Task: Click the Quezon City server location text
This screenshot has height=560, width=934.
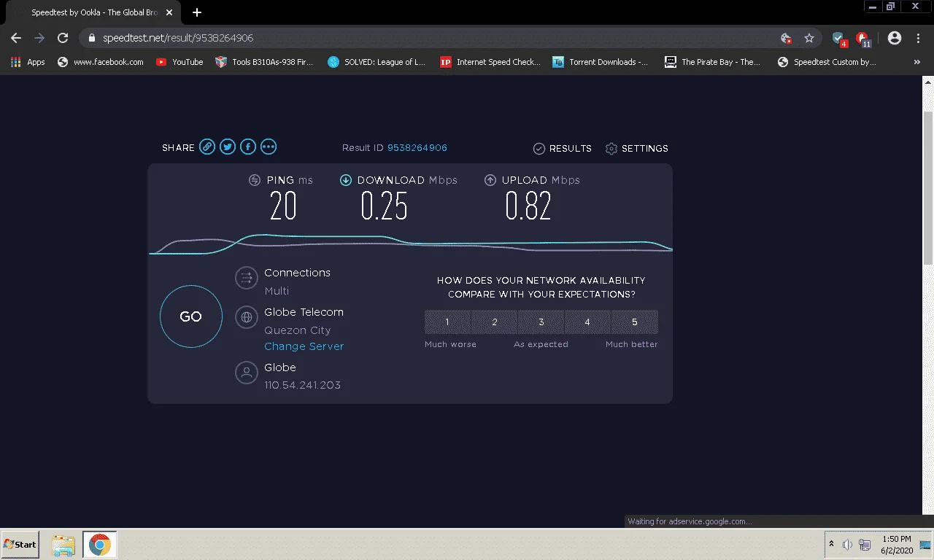Action: pos(298,330)
